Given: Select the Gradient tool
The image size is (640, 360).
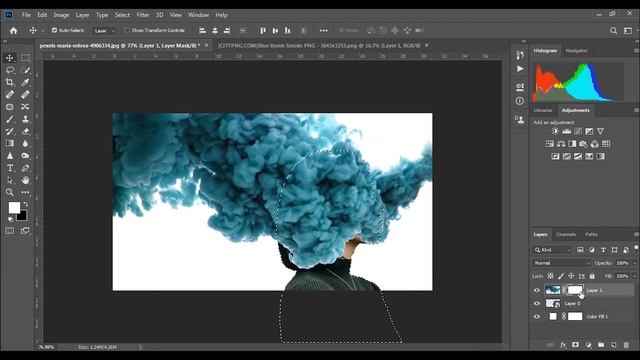Looking at the screenshot, I should (10, 144).
